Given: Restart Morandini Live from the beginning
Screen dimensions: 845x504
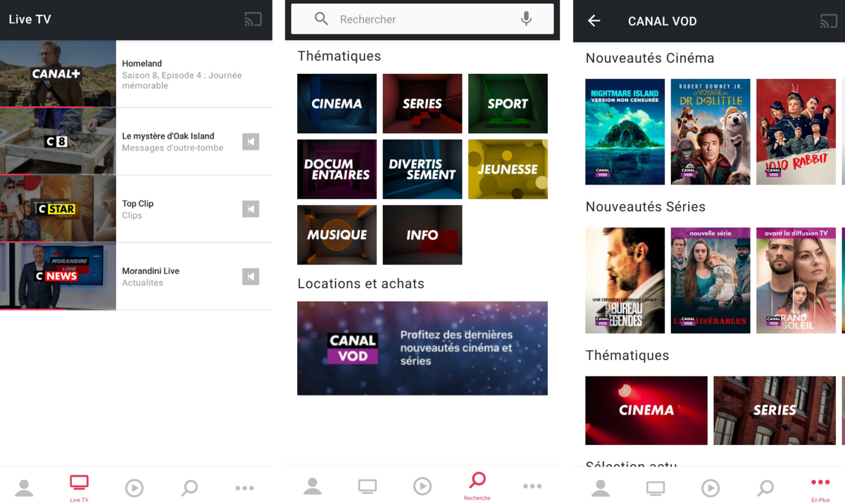Looking at the screenshot, I should [251, 277].
